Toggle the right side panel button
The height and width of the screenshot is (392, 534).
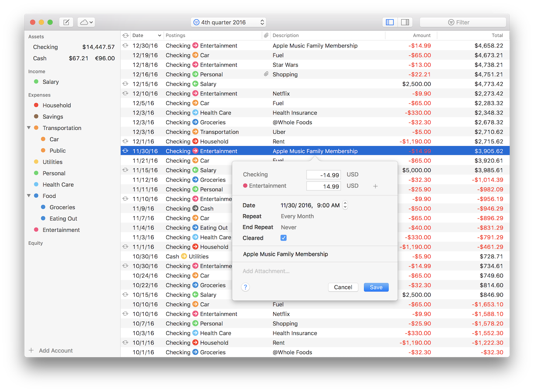pyautogui.click(x=405, y=22)
